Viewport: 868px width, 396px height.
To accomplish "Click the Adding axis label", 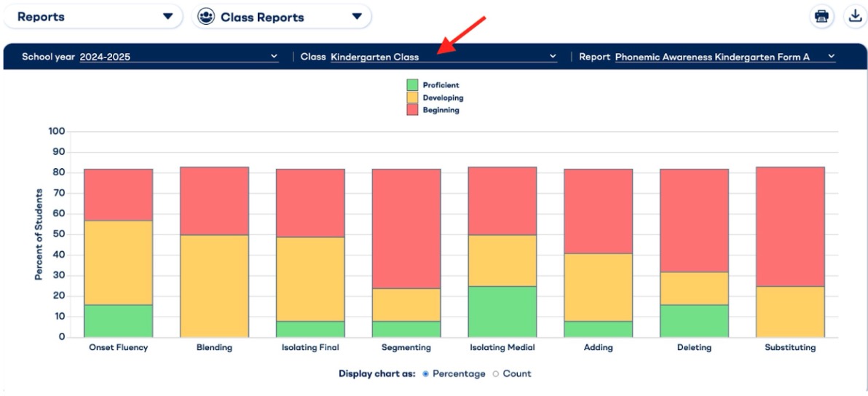I will pos(599,348).
